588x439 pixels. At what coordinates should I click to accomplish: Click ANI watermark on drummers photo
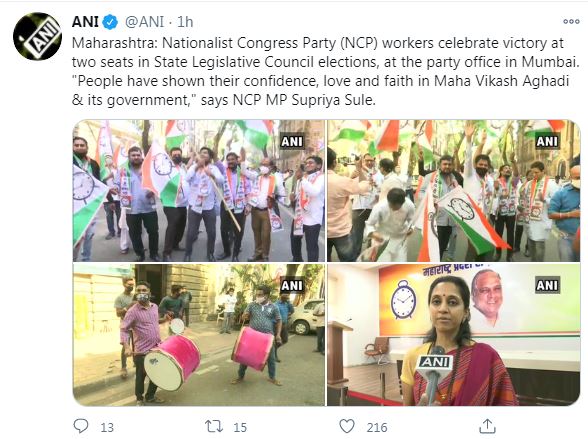coord(292,286)
